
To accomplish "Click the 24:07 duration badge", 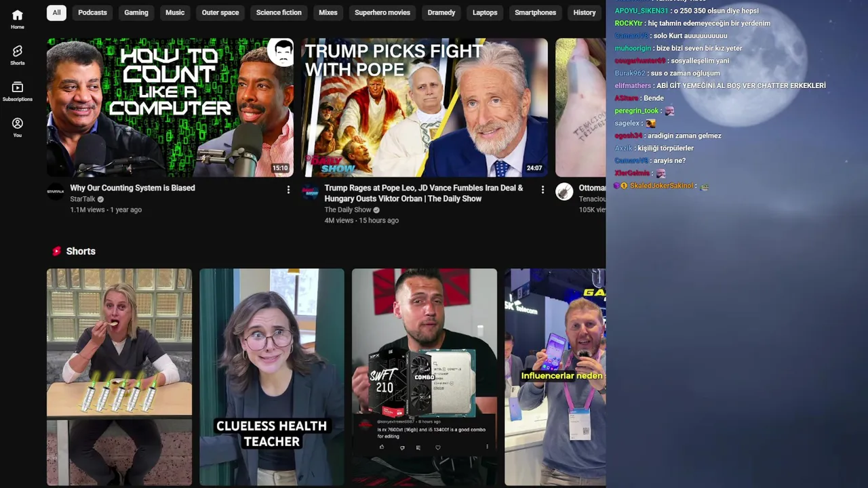I will [x=534, y=168].
